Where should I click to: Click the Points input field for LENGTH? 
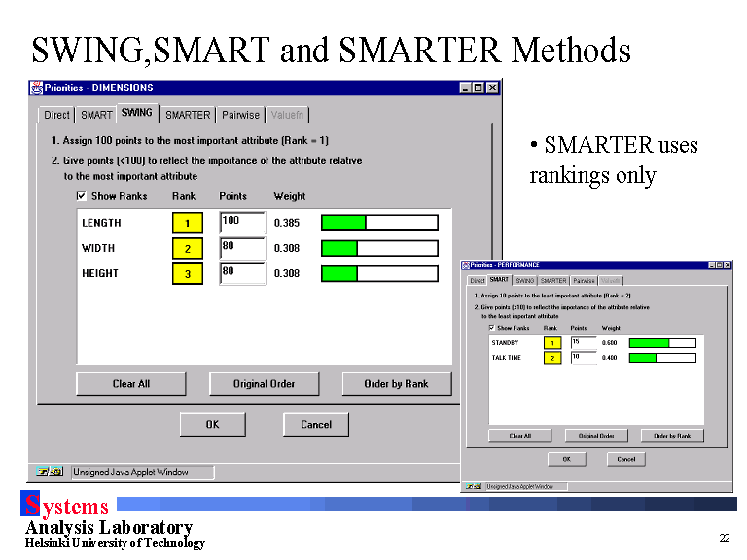pyautogui.click(x=242, y=223)
